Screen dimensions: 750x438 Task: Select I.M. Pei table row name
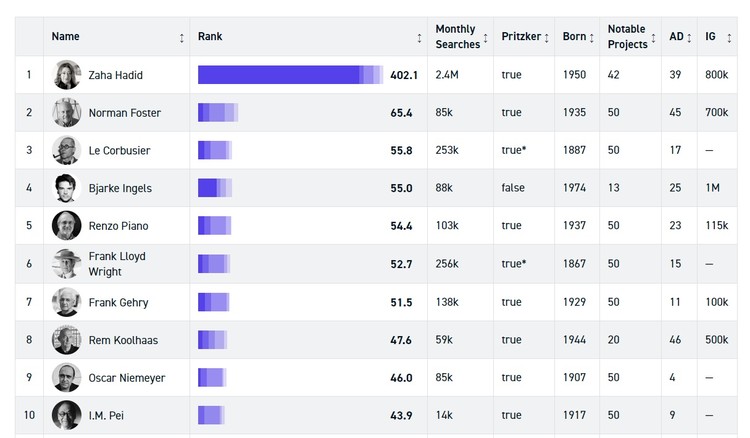106,416
